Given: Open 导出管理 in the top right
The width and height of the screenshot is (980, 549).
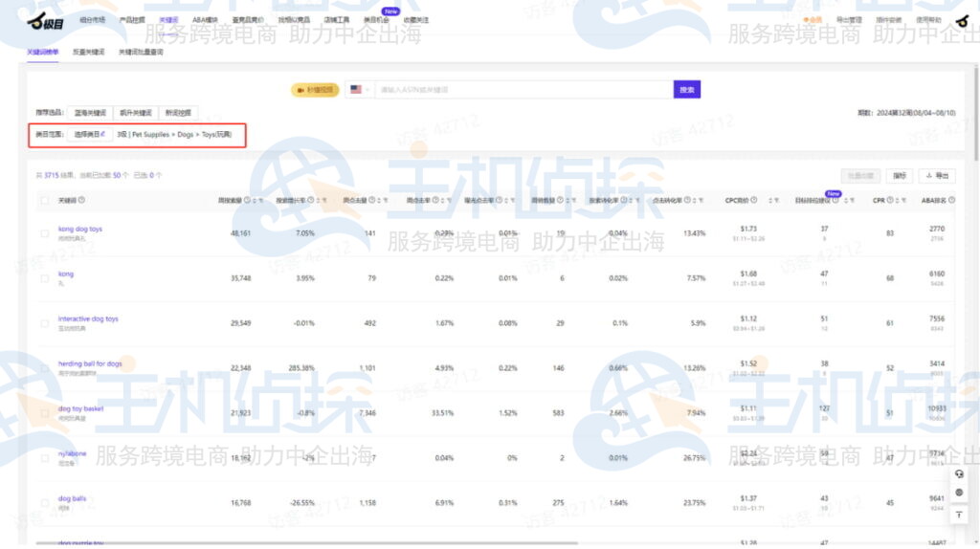Looking at the screenshot, I should 850,21.
